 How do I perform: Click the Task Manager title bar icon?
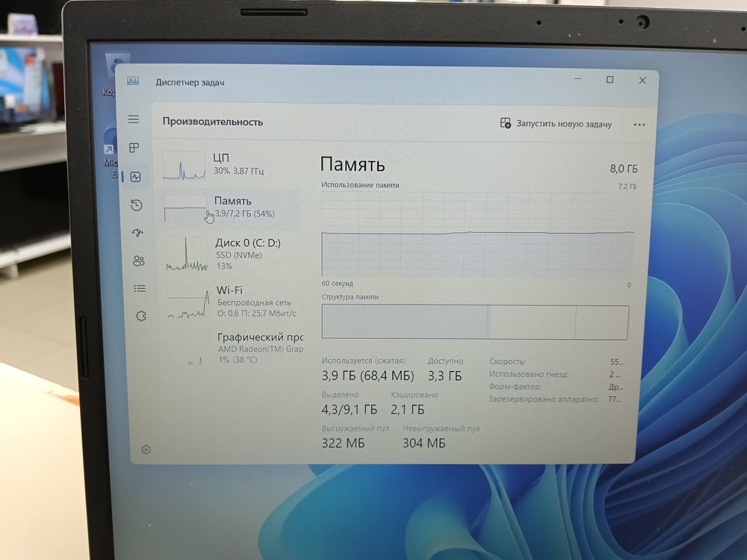(133, 81)
